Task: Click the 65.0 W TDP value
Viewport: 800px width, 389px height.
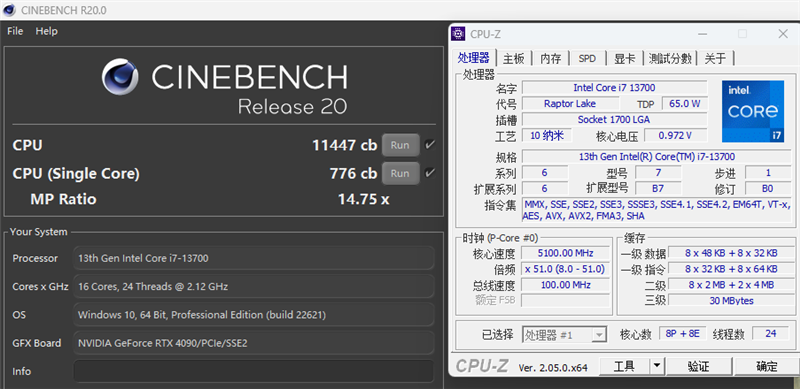Action: pyautogui.click(x=685, y=104)
